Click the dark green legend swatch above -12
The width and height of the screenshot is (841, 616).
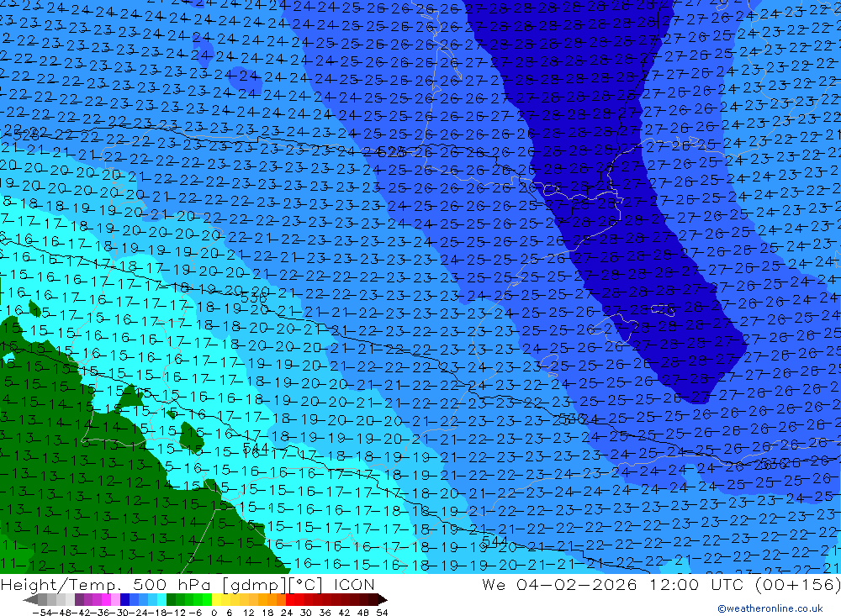171,600
